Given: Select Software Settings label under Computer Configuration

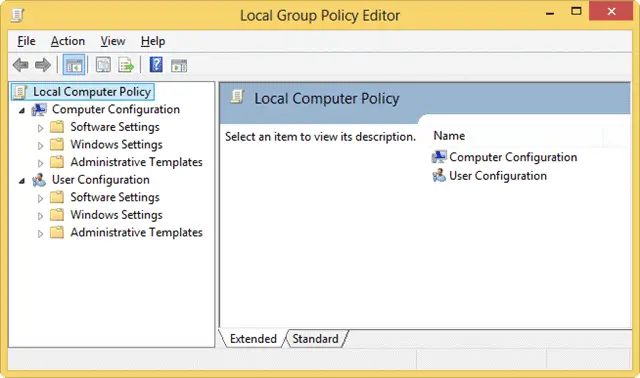Looking at the screenshot, I should click(x=115, y=127).
